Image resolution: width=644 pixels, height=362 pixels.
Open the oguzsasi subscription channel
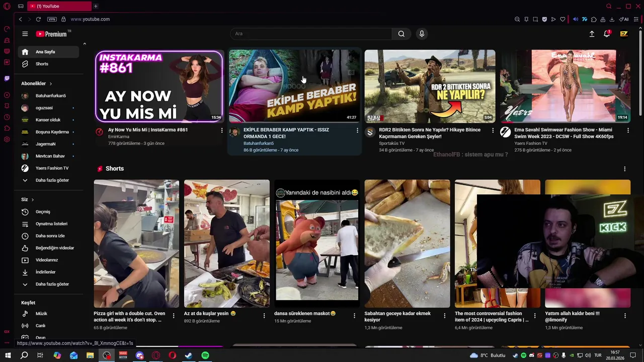click(x=48, y=108)
